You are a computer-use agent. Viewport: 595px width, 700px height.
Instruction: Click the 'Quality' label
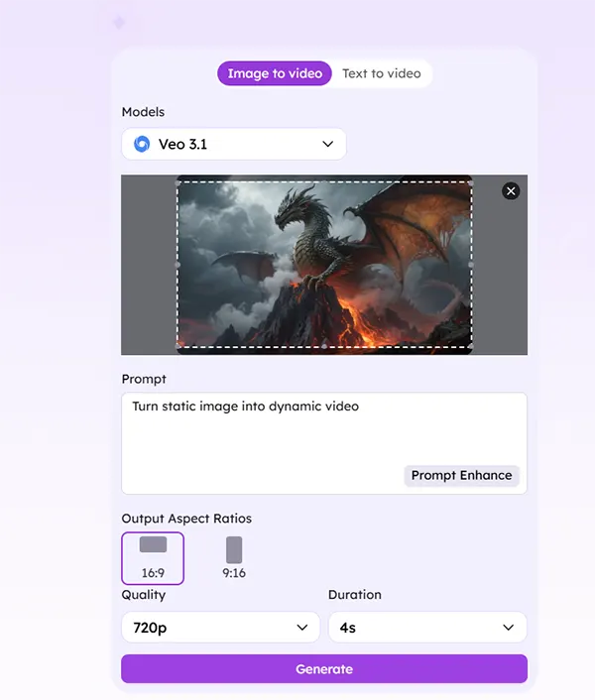click(x=143, y=595)
